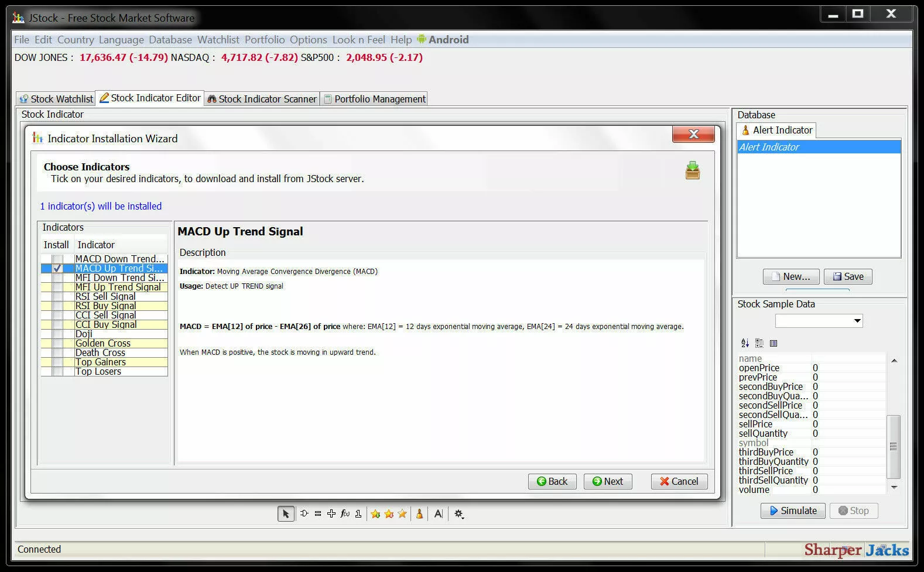Open the Look n Feel menu
Screen dimensions: 924x572
(359, 40)
